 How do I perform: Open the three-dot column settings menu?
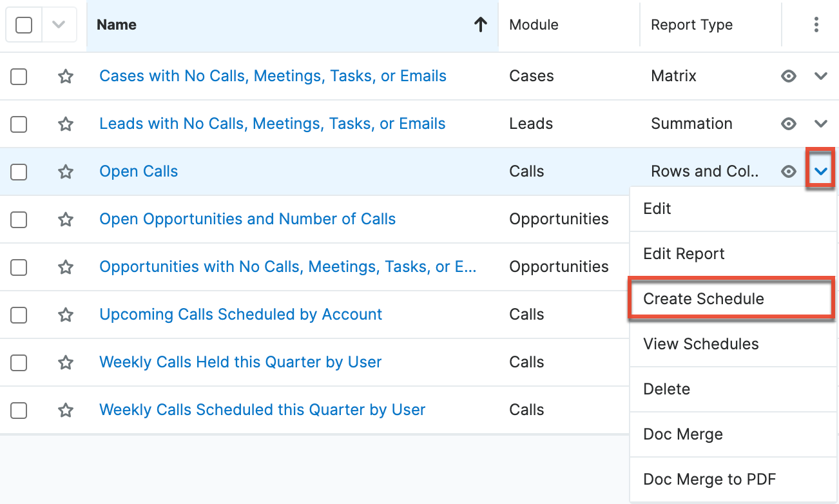816,24
